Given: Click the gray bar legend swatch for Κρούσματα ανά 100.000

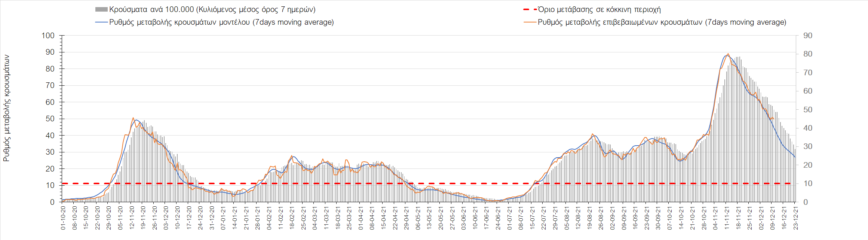Looking at the screenshot, I should [x=101, y=10].
